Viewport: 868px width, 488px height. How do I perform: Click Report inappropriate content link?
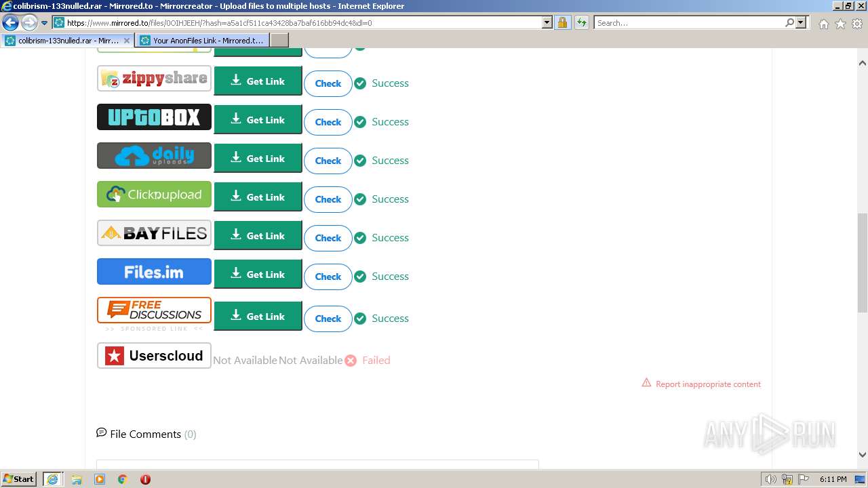(x=708, y=384)
